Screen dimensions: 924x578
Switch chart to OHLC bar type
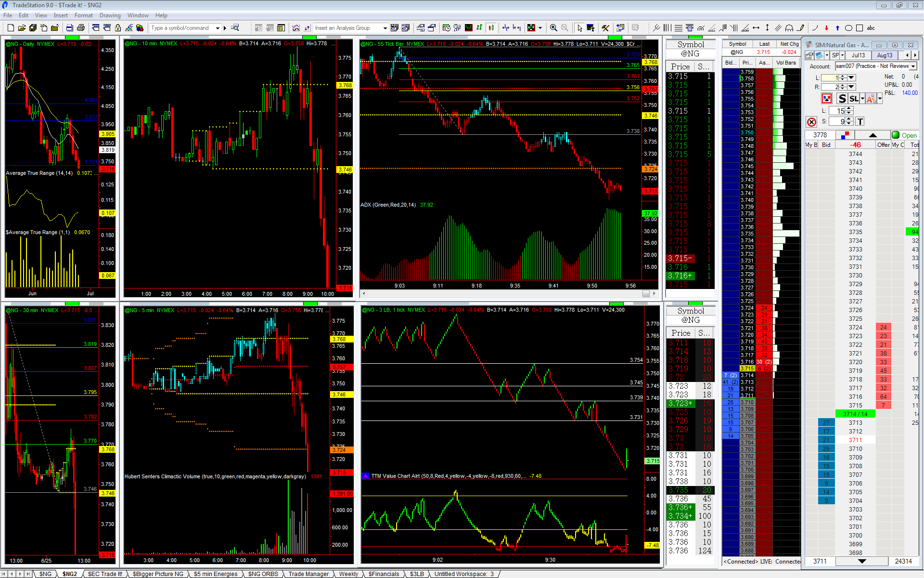pyautogui.click(x=480, y=28)
